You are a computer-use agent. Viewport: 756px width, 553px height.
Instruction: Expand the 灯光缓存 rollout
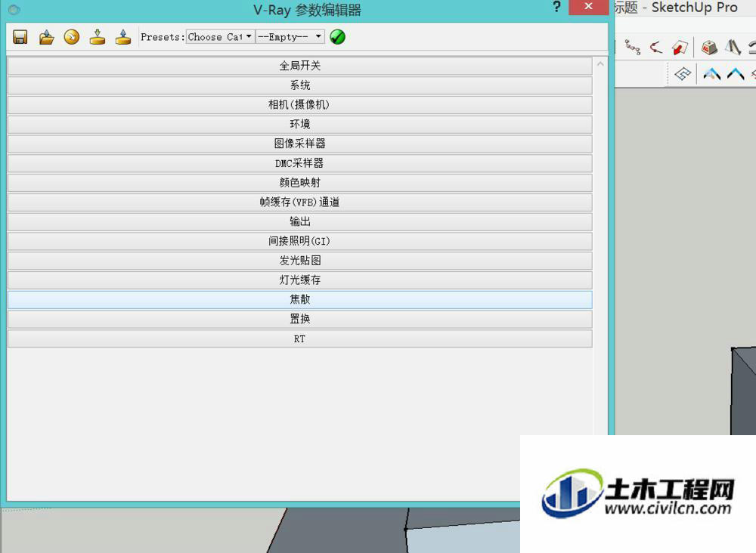[300, 280]
